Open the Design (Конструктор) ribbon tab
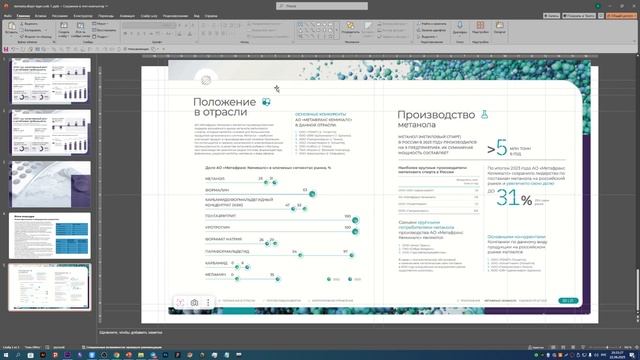Screen dimensions: 640x360 (83, 16)
